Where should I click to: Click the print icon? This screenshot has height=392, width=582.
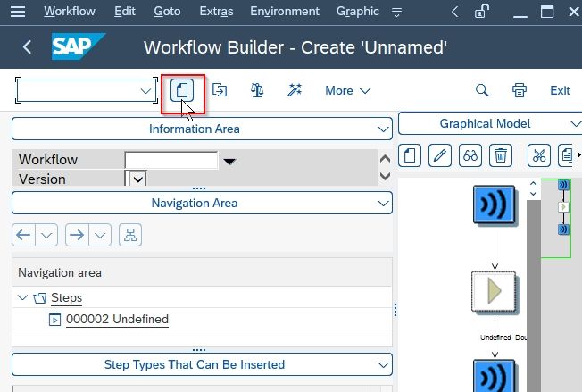pos(520,90)
